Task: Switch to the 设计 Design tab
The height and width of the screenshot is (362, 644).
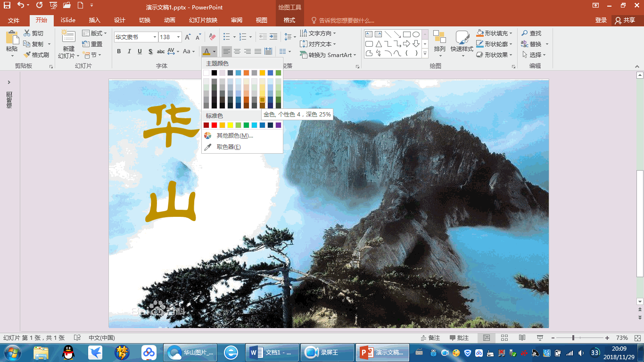Action: pyautogui.click(x=120, y=20)
